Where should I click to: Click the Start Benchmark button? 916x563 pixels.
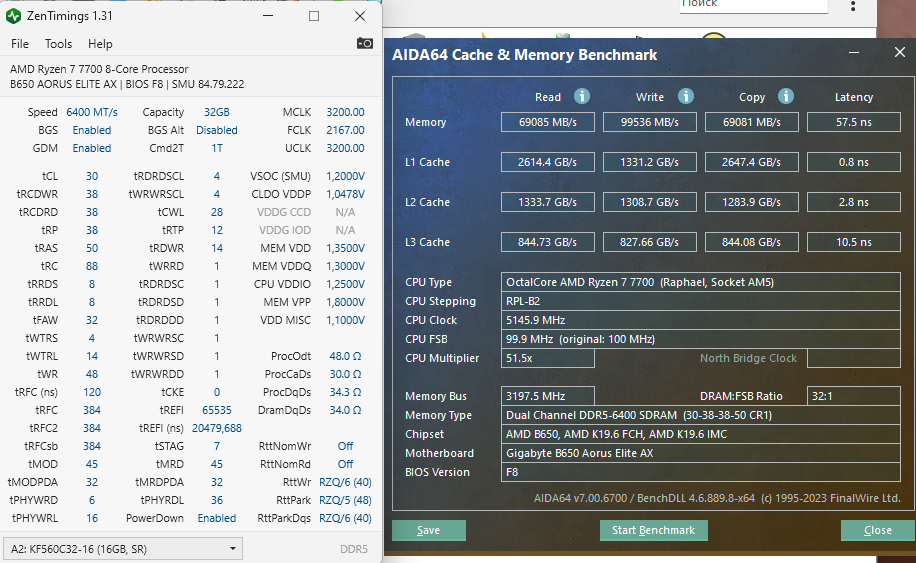654,530
